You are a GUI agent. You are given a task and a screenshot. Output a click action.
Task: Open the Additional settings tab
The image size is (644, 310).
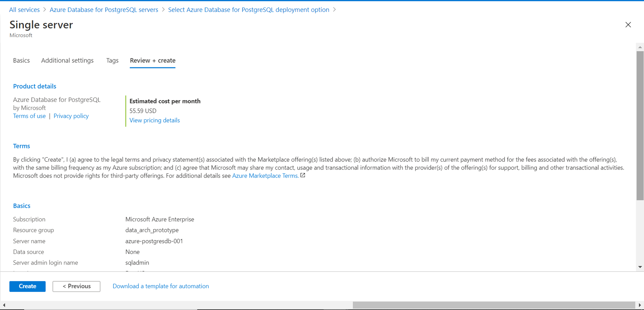[x=67, y=61]
